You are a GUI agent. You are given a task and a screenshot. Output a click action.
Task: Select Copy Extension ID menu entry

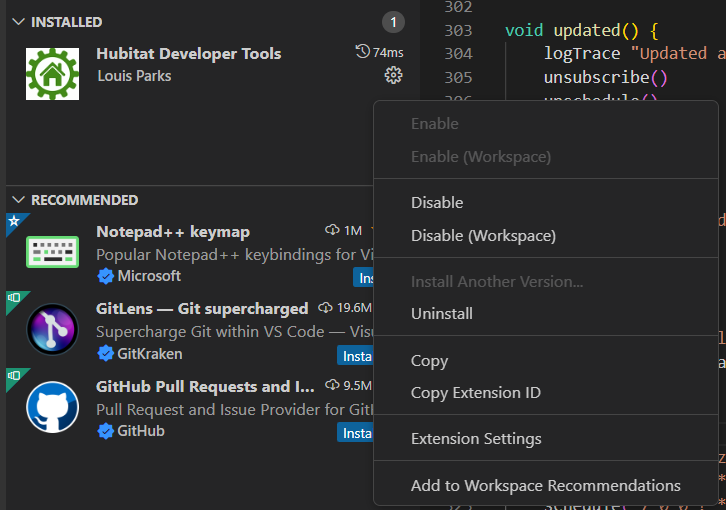point(545,393)
